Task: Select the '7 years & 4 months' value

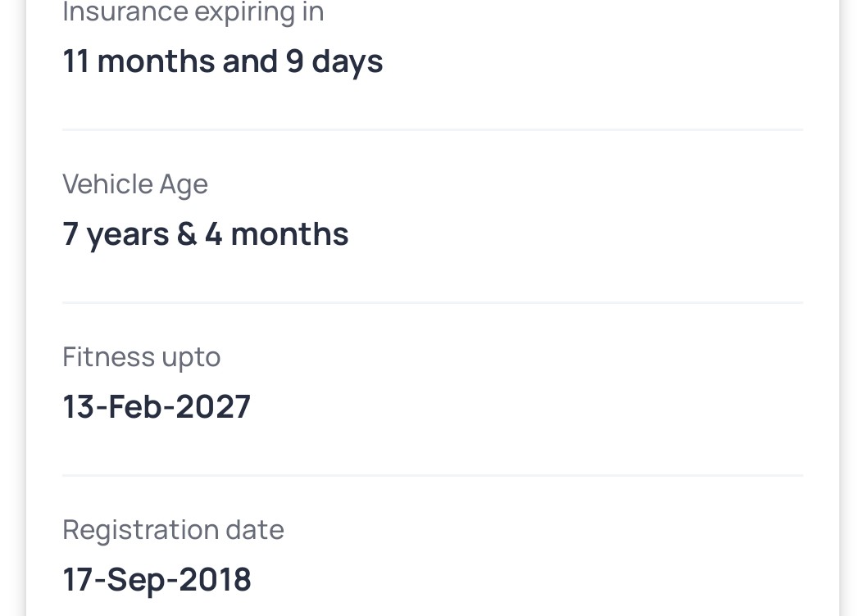Action: (x=205, y=234)
